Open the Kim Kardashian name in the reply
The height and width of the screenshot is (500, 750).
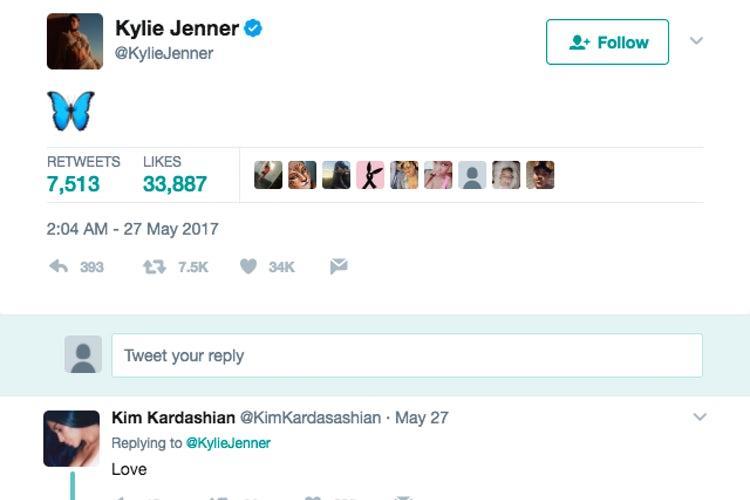(x=173, y=417)
